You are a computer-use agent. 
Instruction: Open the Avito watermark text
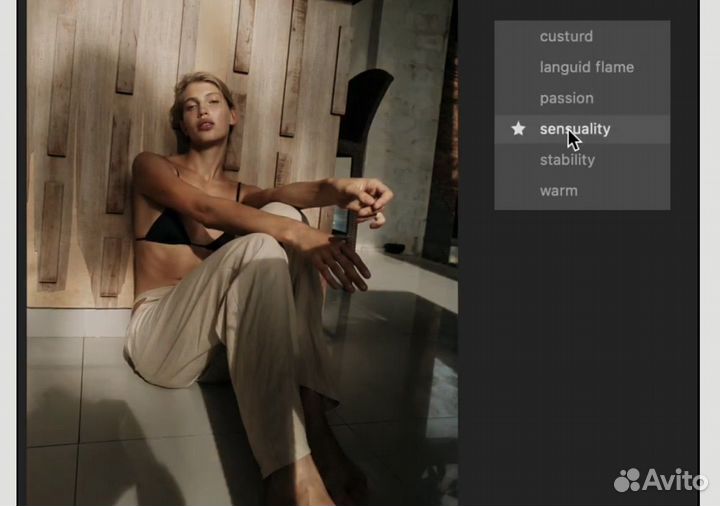675,480
